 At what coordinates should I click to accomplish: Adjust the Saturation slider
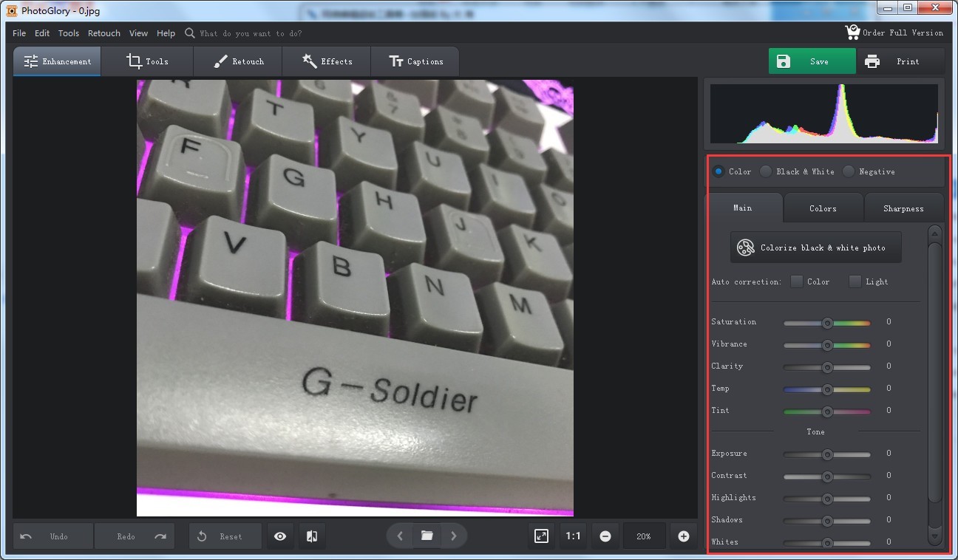(826, 323)
